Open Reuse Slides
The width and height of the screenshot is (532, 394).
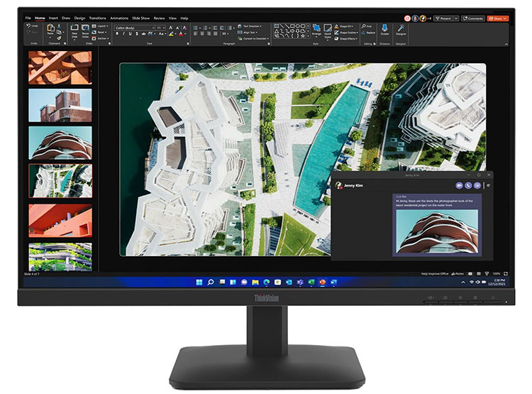point(85,31)
